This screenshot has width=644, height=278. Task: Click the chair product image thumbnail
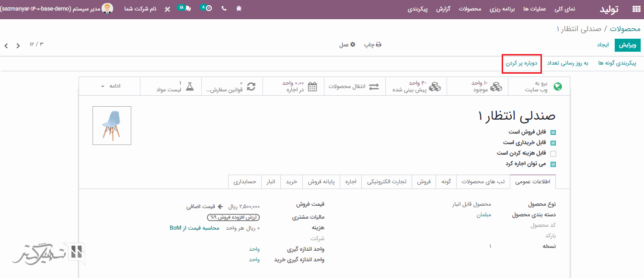112,125
